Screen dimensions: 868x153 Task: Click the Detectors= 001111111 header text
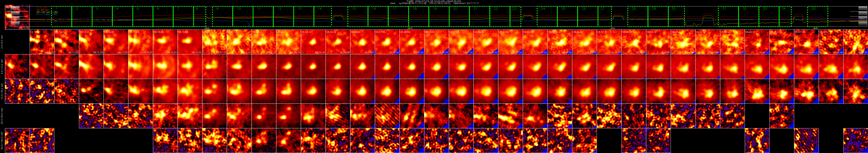(466, 3)
